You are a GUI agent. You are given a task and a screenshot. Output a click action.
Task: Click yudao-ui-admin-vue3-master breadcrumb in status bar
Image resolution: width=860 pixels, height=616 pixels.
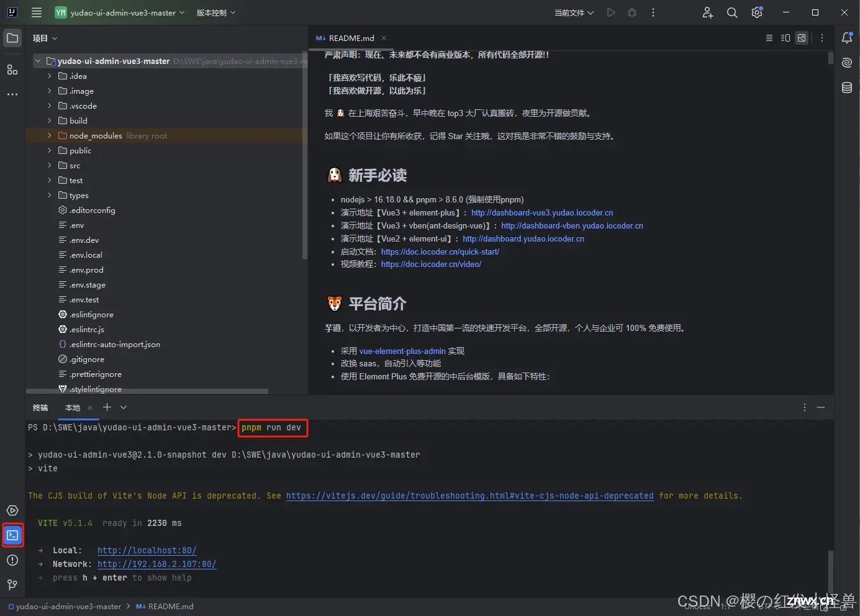coord(65,606)
